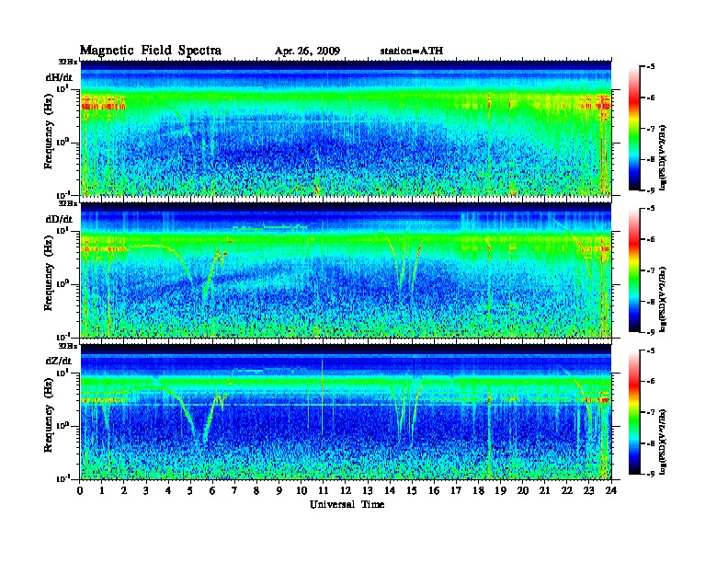Click hour tick label "0" on time axis

click(80, 491)
